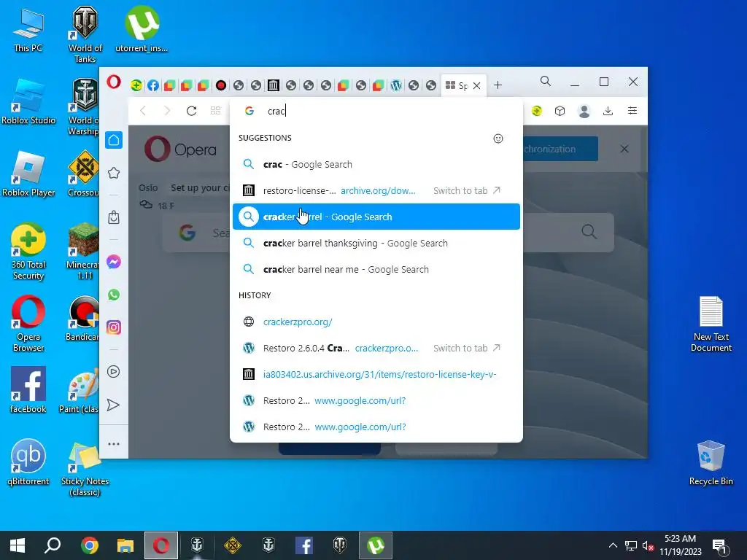Viewport: 747px width, 560px height.
Task: Open WhatsApp in Opera sidebar
Action: tap(114, 295)
